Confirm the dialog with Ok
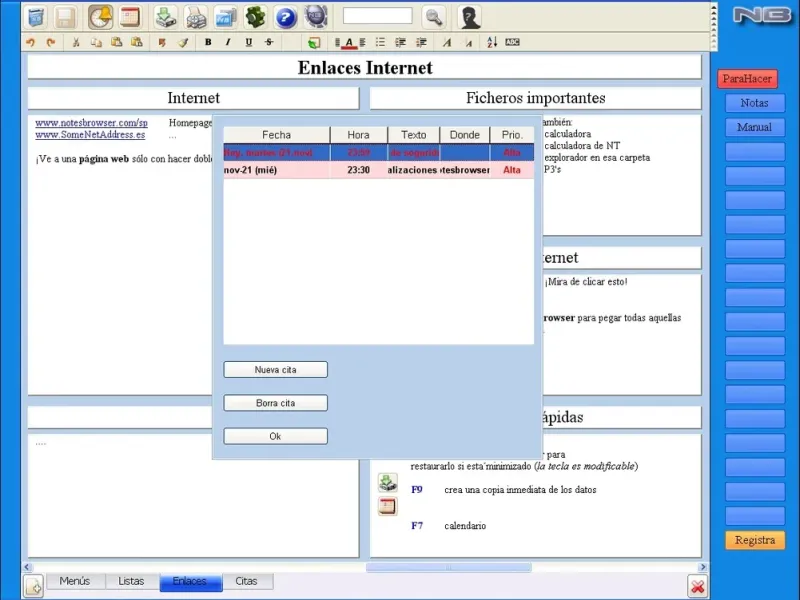This screenshot has width=800, height=600. [276, 436]
